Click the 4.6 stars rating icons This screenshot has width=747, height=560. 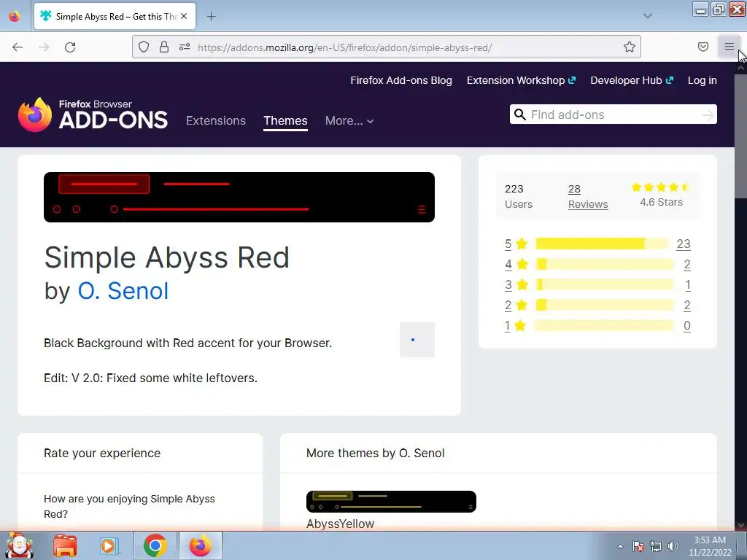point(660,187)
